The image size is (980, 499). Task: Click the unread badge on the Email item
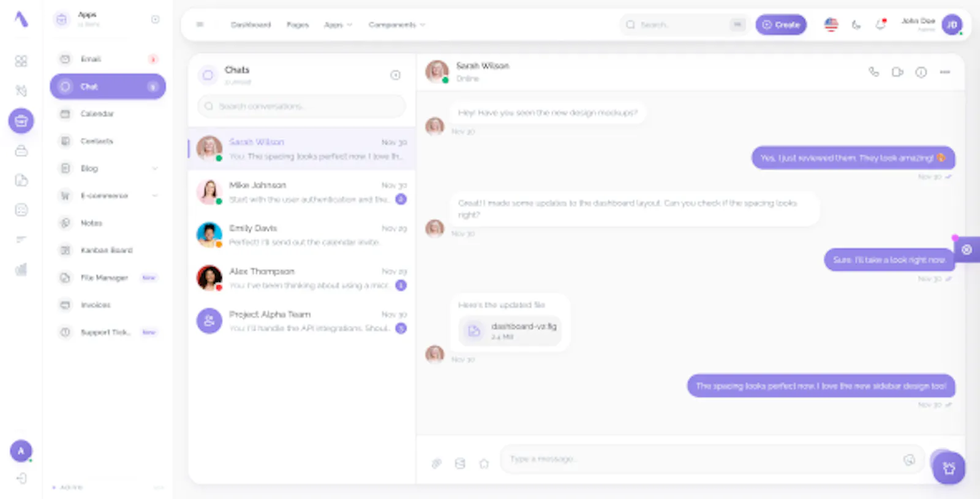[153, 59]
